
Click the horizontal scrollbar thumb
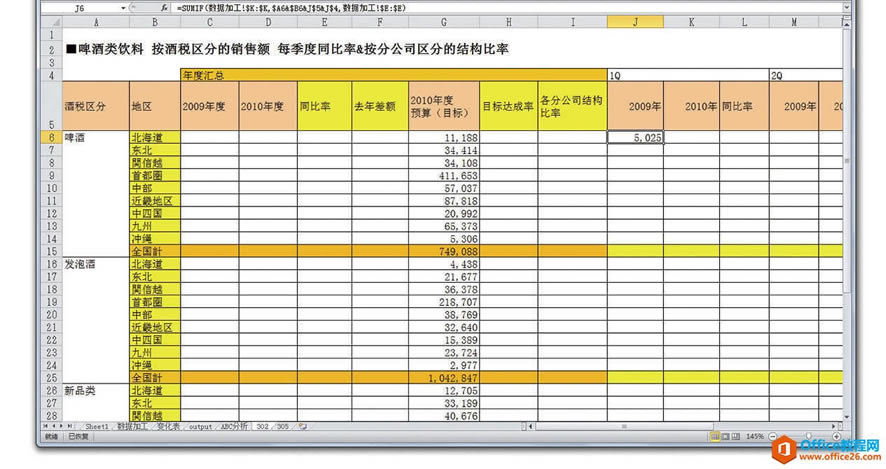(x=624, y=427)
